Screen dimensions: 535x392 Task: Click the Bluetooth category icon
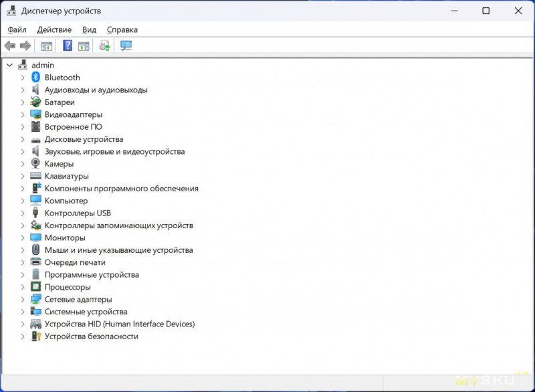36,78
